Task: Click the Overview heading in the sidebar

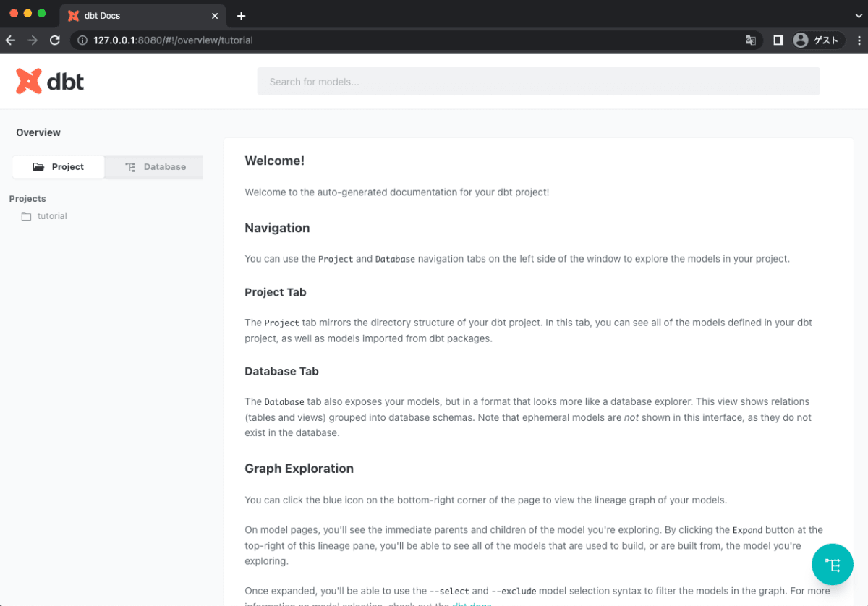Action: [x=38, y=132]
